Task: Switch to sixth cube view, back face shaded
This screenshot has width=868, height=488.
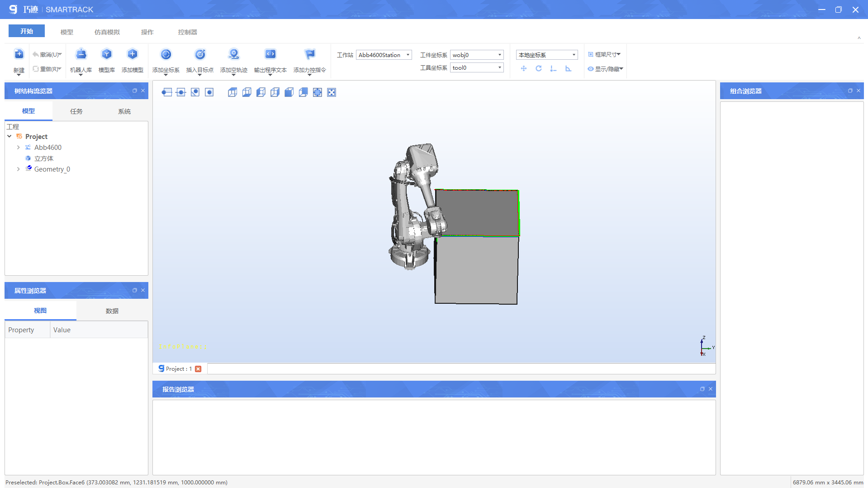Action: coord(303,92)
